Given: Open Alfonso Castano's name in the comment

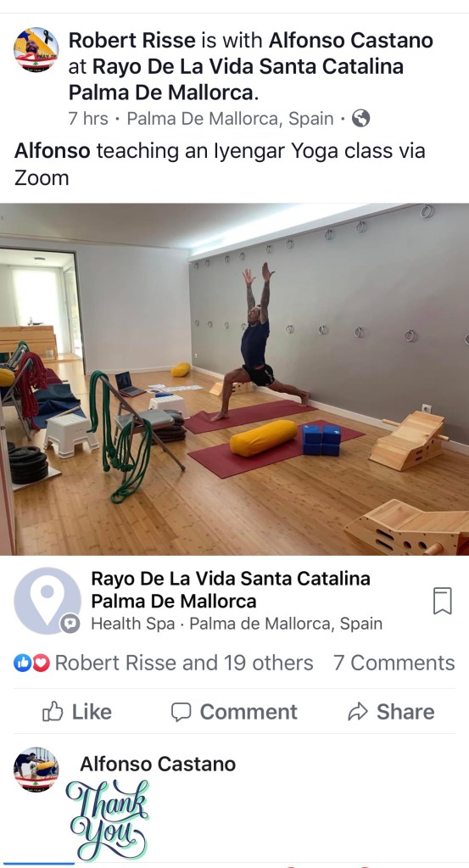Looking at the screenshot, I should pos(159,764).
